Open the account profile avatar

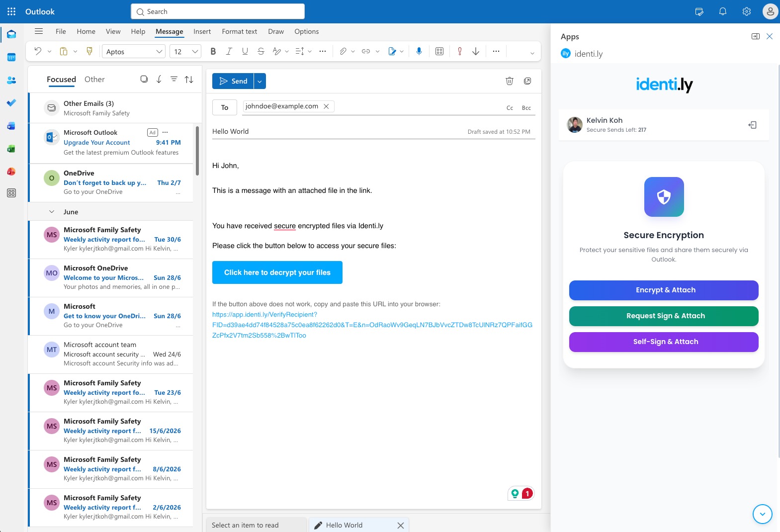click(x=770, y=11)
